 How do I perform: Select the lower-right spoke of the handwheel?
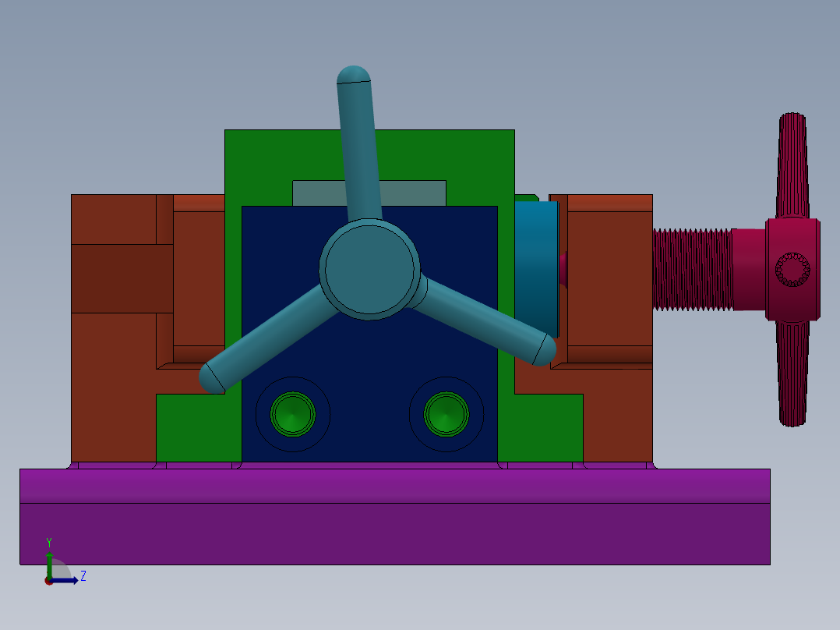[491, 327]
